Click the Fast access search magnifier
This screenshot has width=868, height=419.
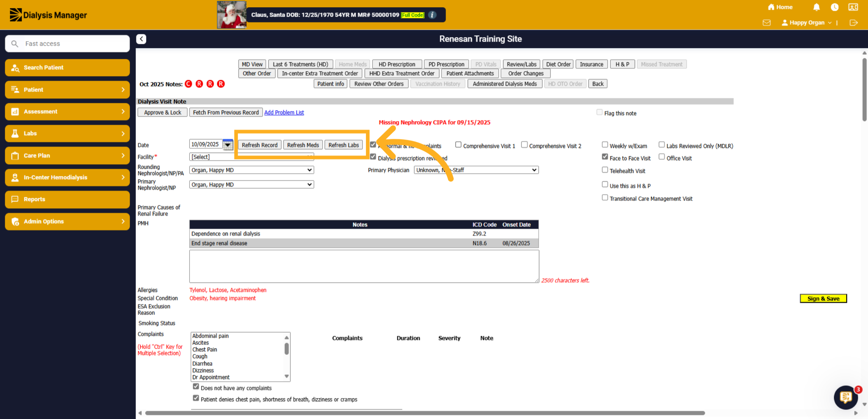tap(14, 44)
